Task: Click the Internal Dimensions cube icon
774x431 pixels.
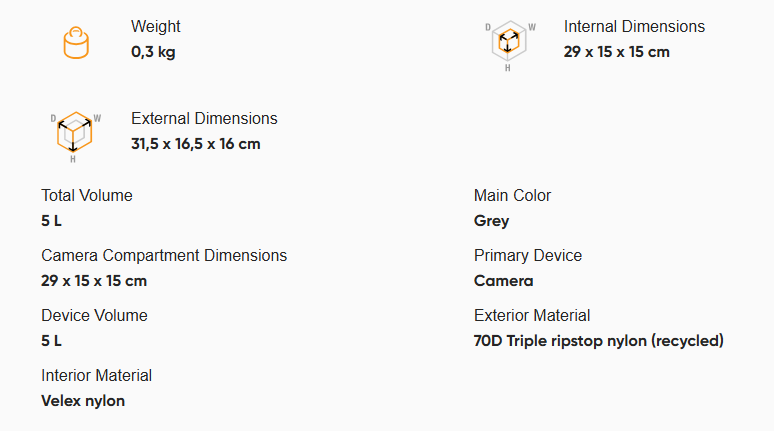Action: click(x=510, y=45)
